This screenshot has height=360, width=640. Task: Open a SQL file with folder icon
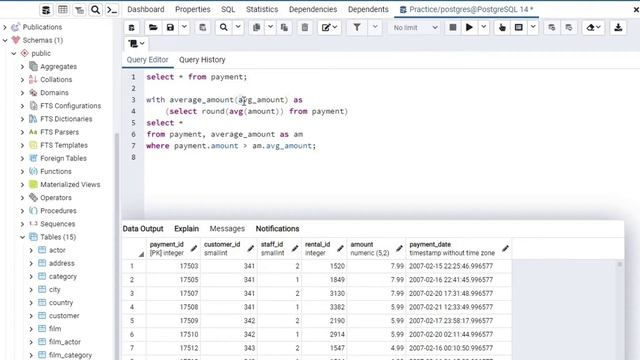point(153,28)
